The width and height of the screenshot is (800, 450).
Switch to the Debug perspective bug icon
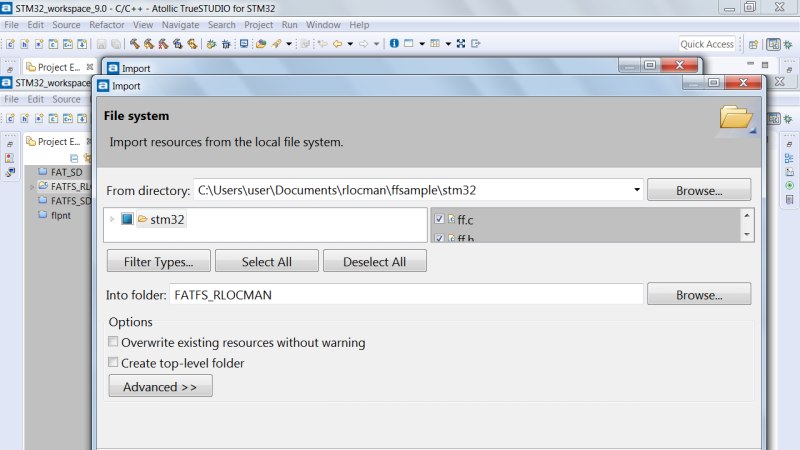click(x=788, y=44)
